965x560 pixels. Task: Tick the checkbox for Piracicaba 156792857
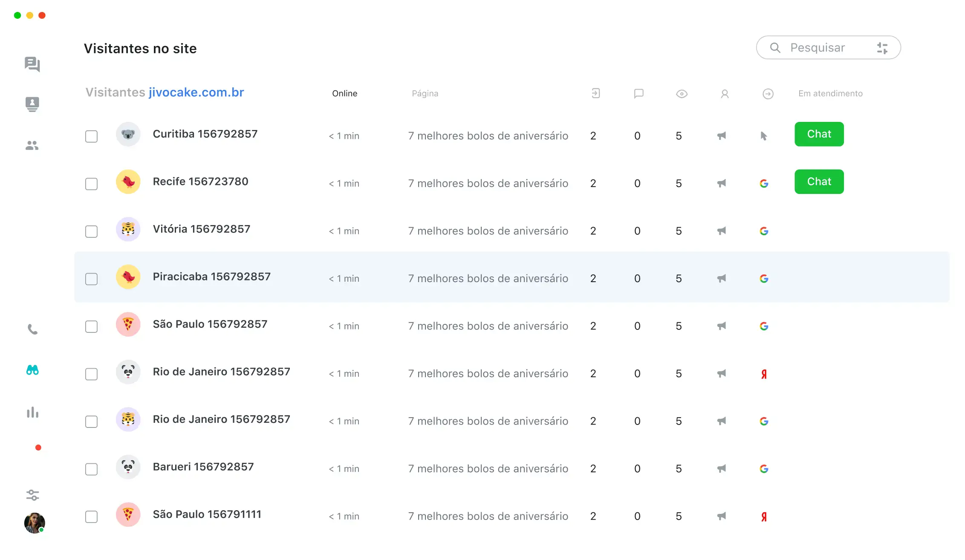[91, 279]
